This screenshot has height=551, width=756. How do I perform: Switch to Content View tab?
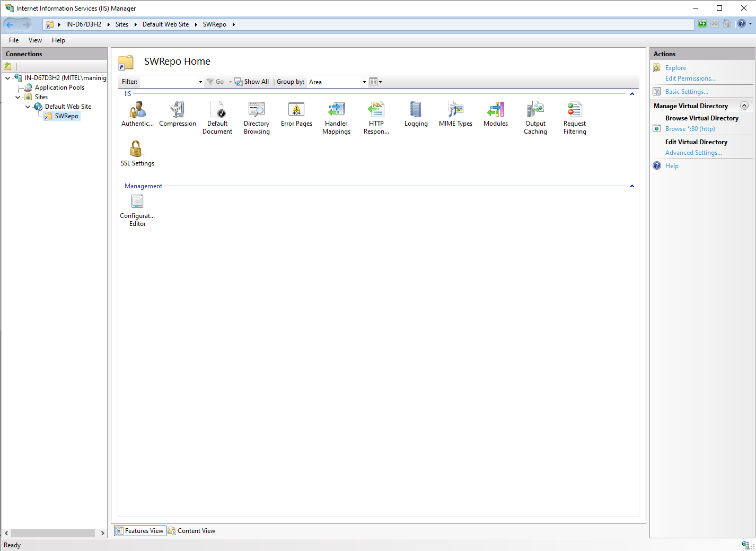(x=192, y=531)
